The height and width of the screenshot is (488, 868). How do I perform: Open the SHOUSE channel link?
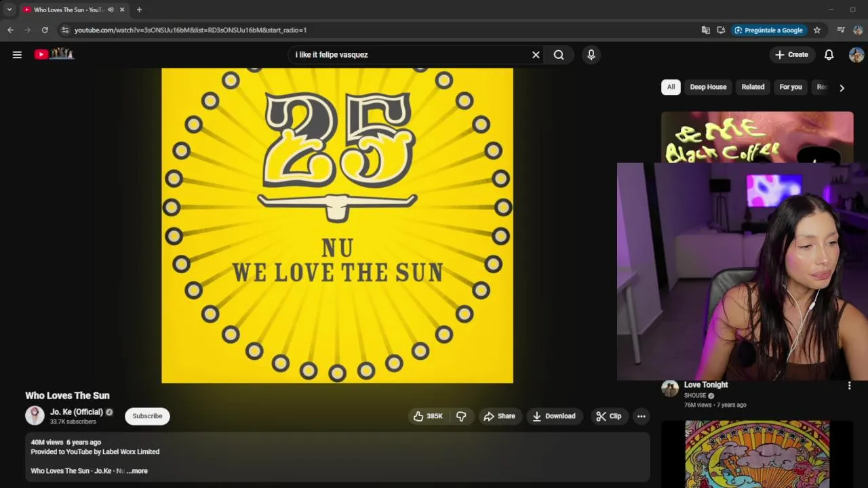(695, 395)
